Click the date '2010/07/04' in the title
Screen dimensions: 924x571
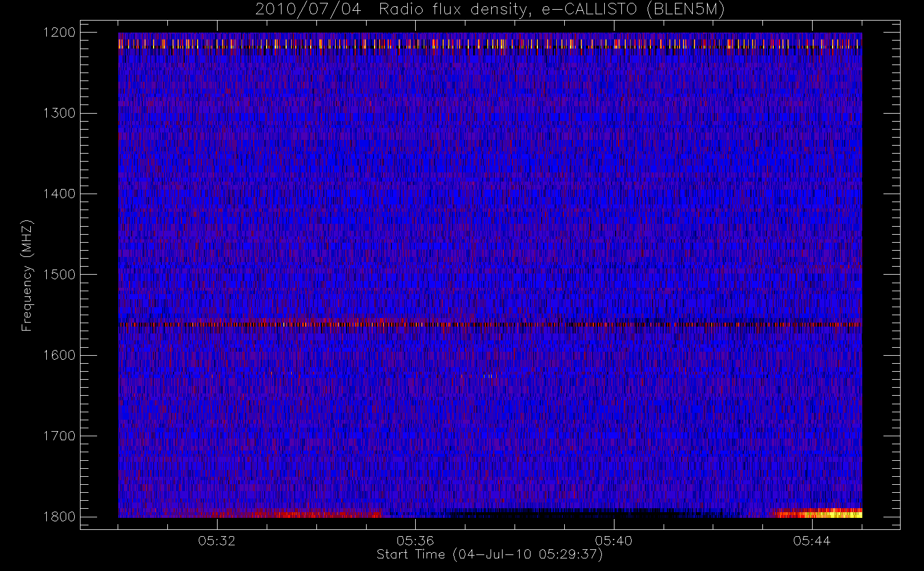pyautogui.click(x=308, y=10)
